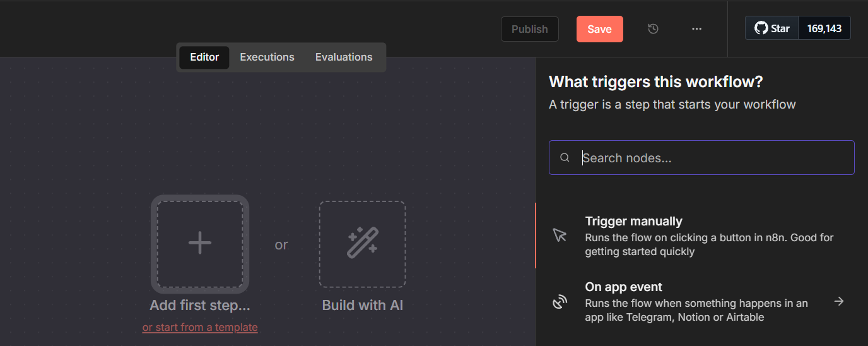
Task: Click the magnifier icon in search box
Action: point(565,158)
